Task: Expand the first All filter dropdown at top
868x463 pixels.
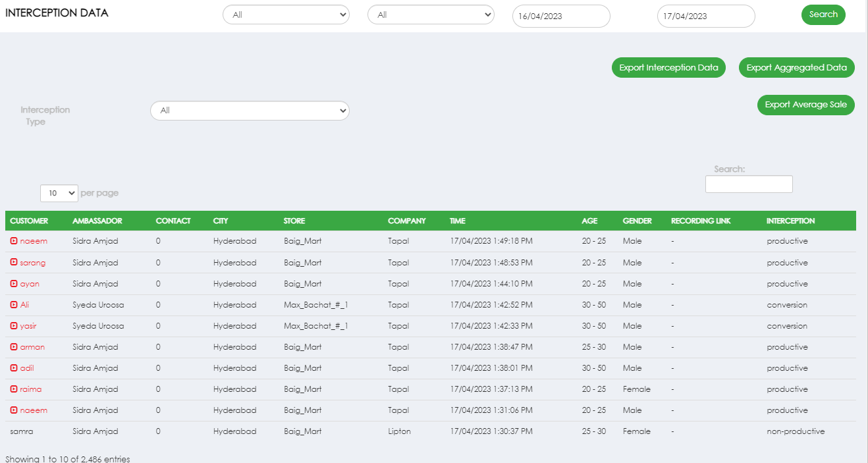Action: [x=286, y=14]
